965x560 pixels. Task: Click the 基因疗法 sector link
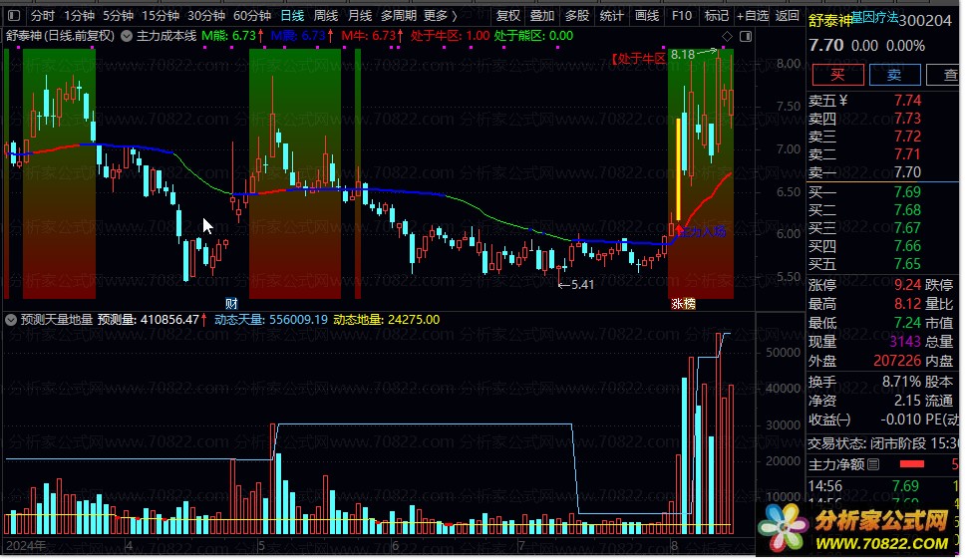coord(874,17)
